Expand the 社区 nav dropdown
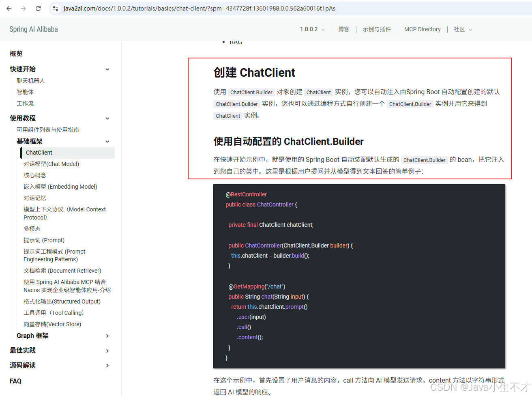 [463, 29]
